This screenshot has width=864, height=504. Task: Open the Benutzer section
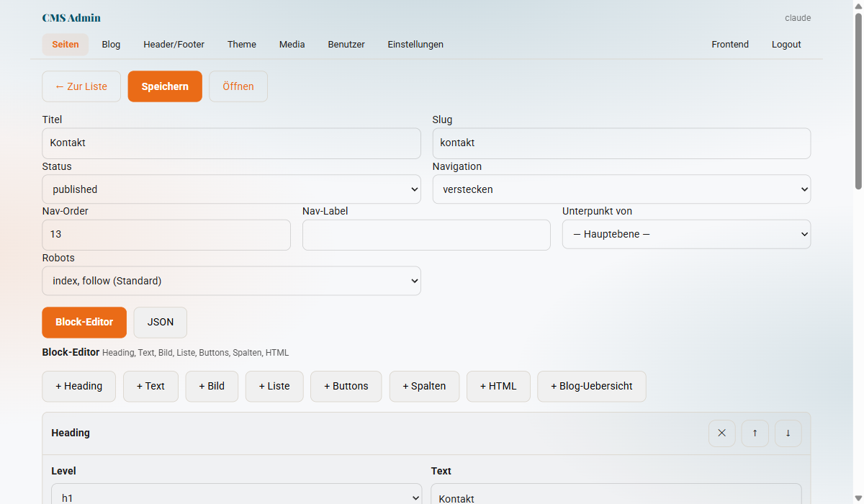pyautogui.click(x=346, y=44)
